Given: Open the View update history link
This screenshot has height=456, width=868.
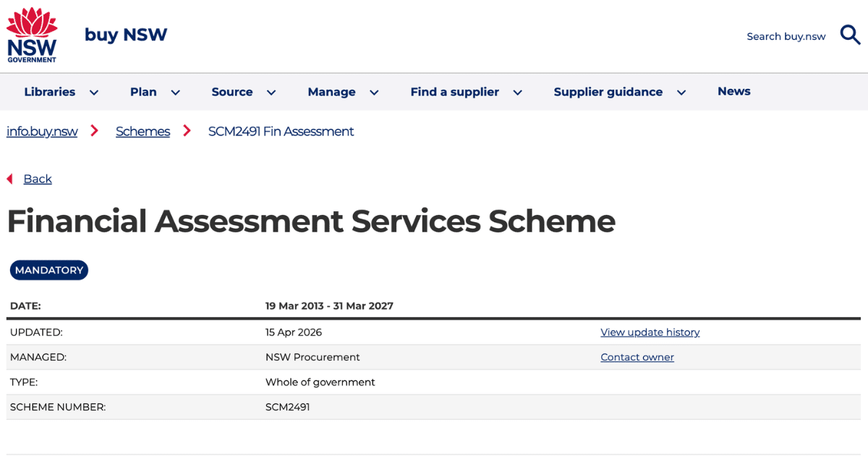Looking at the screenshot, I should pos(650,332).
